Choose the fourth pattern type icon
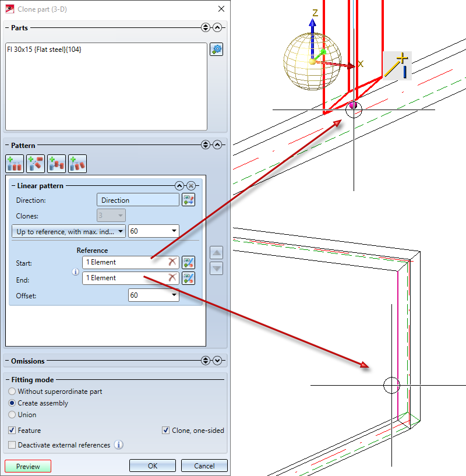466x476 pixels. (x=77, y=164)
